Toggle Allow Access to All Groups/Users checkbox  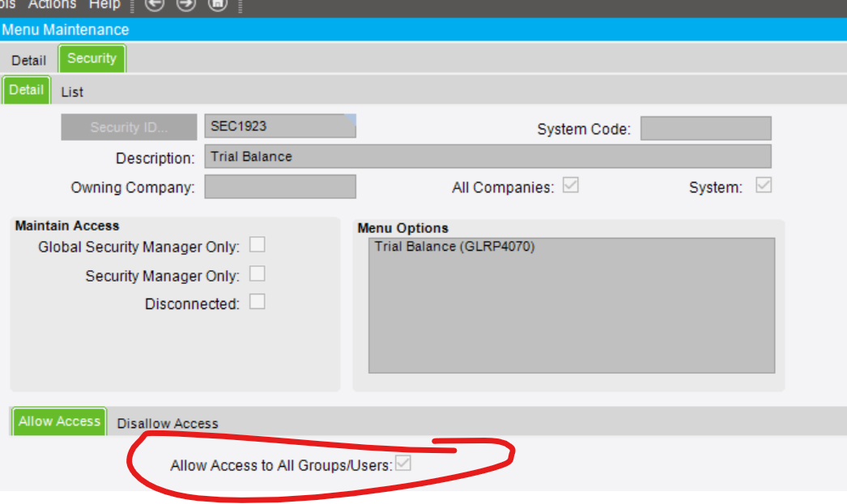click(403, 463)
